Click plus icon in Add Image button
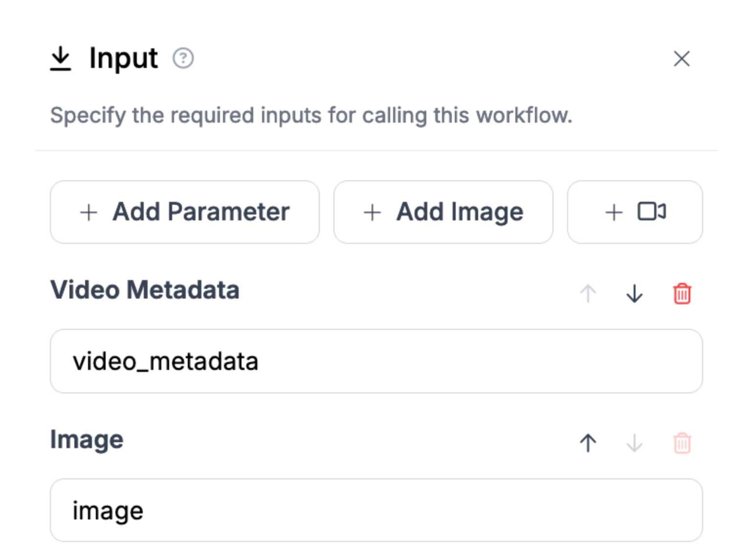 [372, 213]
